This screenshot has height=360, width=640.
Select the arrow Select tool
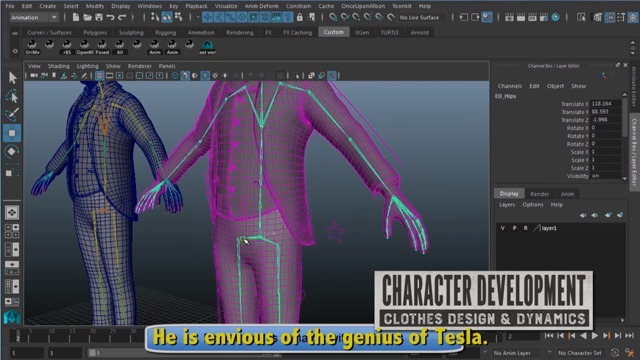pos(12,78)
